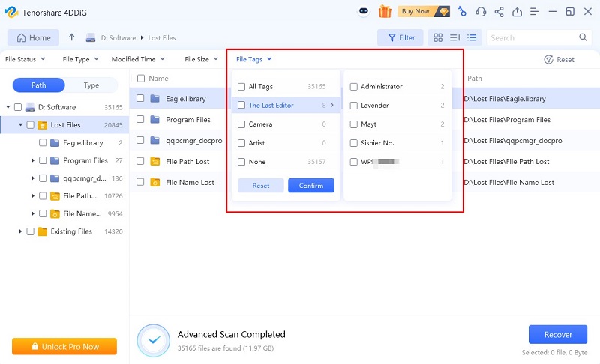Click Buy Now

click(424, 11)
